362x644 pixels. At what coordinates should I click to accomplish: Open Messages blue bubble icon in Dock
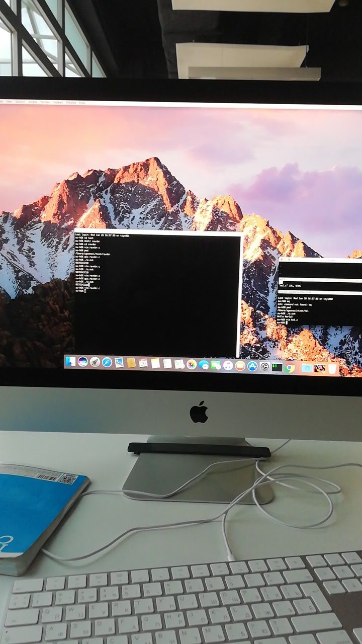(204, 365)
